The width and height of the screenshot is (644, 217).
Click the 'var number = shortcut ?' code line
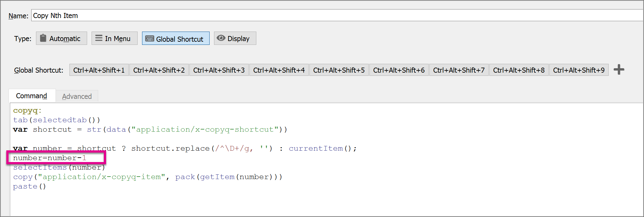[x=185, y=148]
